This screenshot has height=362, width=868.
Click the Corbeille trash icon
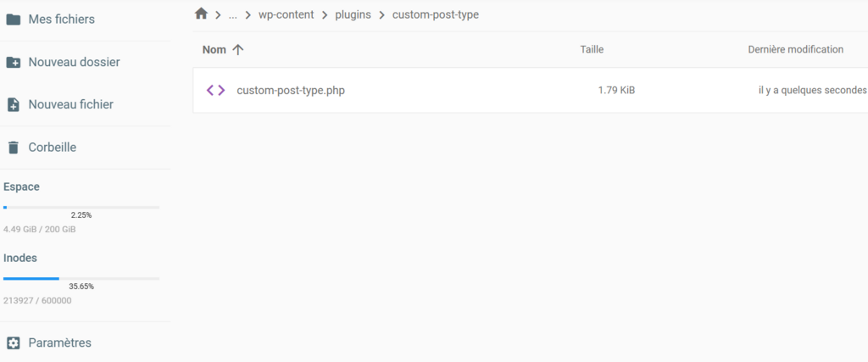pos(14,148)
